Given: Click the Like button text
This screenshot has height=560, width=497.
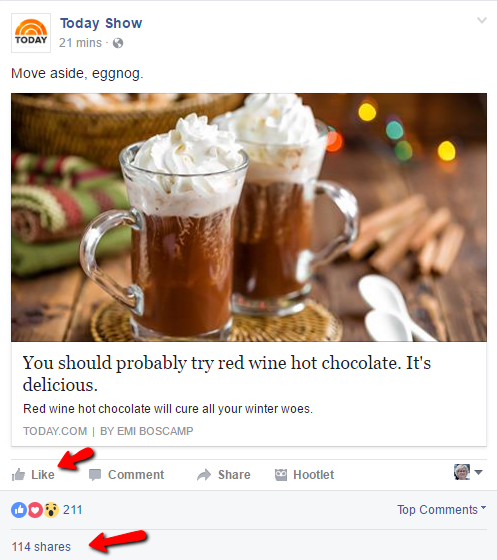Looking at the screenshot, I should (x=43, y=475).
